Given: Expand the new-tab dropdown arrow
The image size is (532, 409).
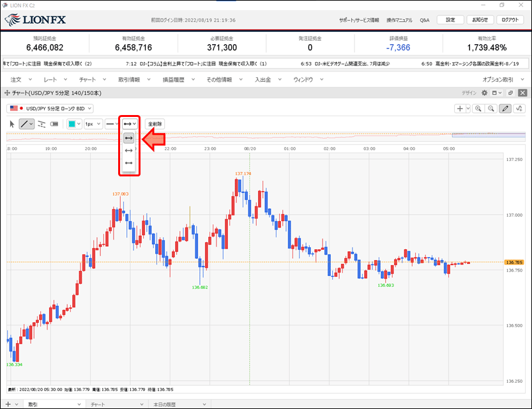Looking at the screenshot, I should click(x=17, y=405).
